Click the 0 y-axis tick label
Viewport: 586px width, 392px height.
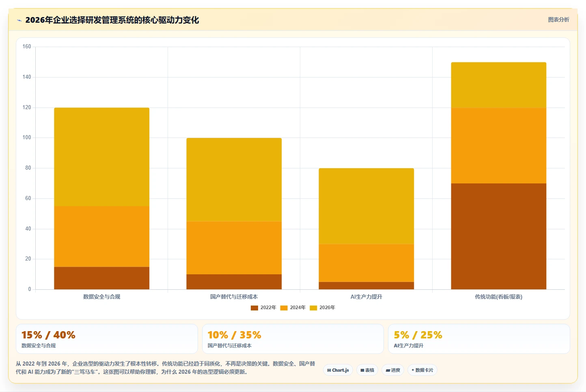pyautogui.click(x=29, y=289)
